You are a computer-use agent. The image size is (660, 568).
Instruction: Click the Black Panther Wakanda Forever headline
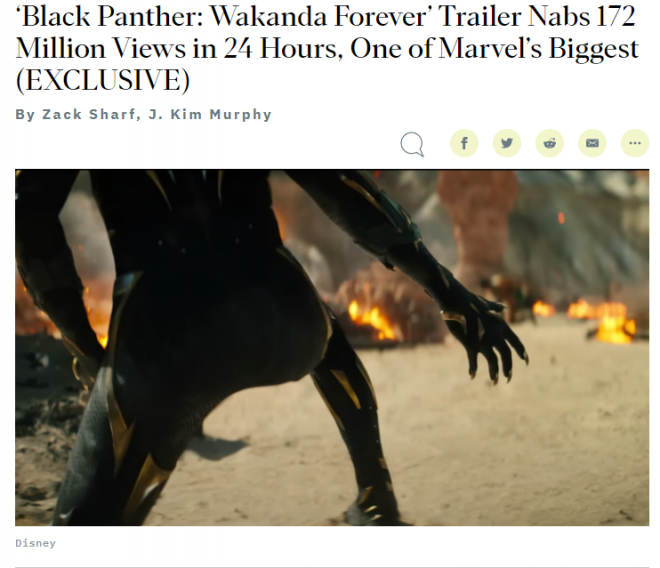327,48
